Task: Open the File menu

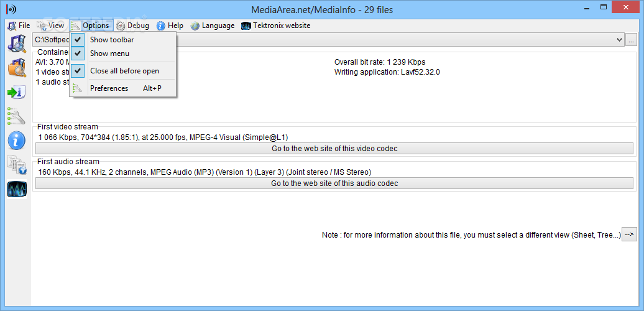Action: pos(19,26)
